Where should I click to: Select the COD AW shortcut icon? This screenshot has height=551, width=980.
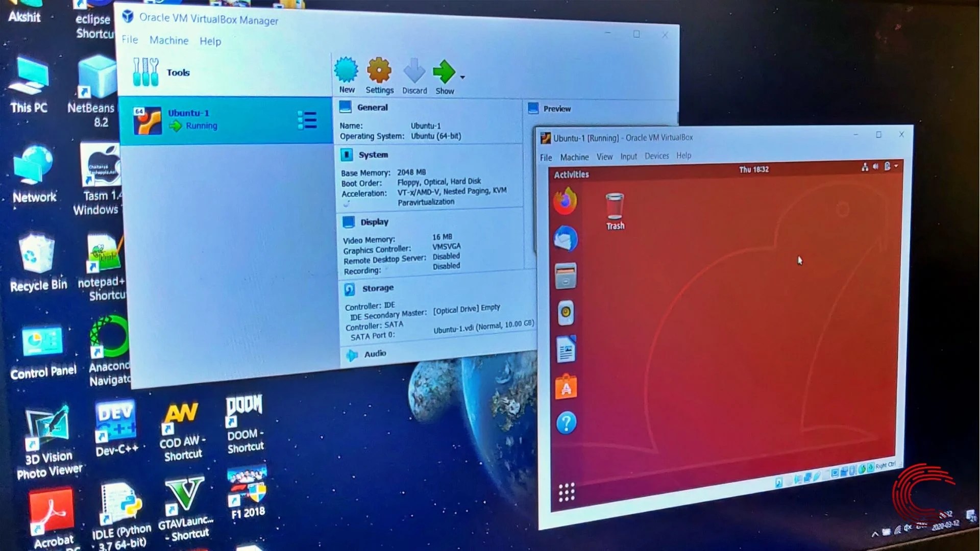click(182, 432)
